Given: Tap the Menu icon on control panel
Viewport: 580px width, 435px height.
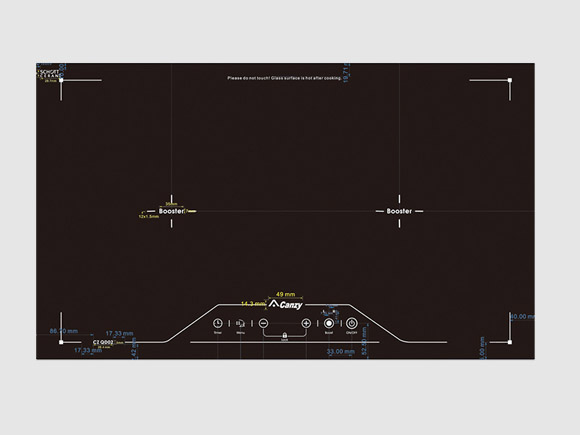Looking at the screenshot, I should [x=240, y=324].
